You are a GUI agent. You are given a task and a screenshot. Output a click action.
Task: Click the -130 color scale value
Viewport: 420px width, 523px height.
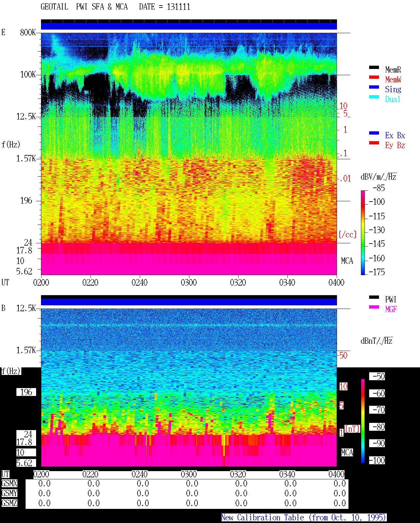pyautogui.click(x=377, y=230)
